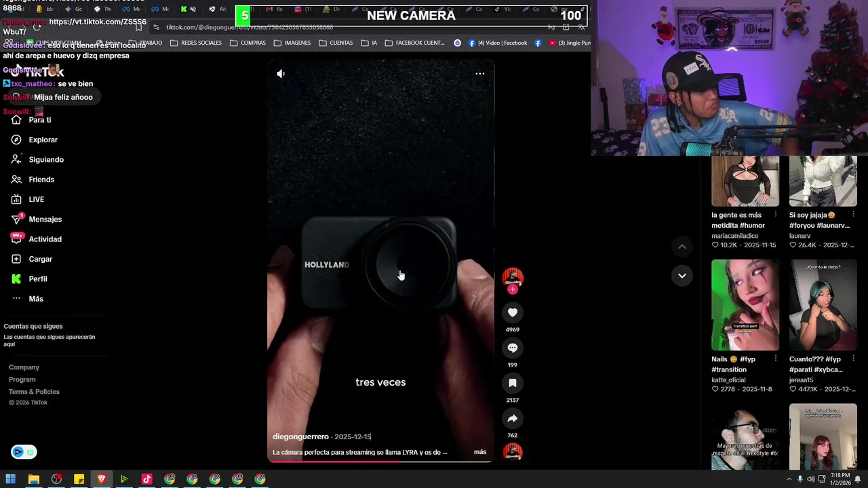Open options for 'la gente es más' video
This screenshot has width=868, height=488.
(775, 215)
